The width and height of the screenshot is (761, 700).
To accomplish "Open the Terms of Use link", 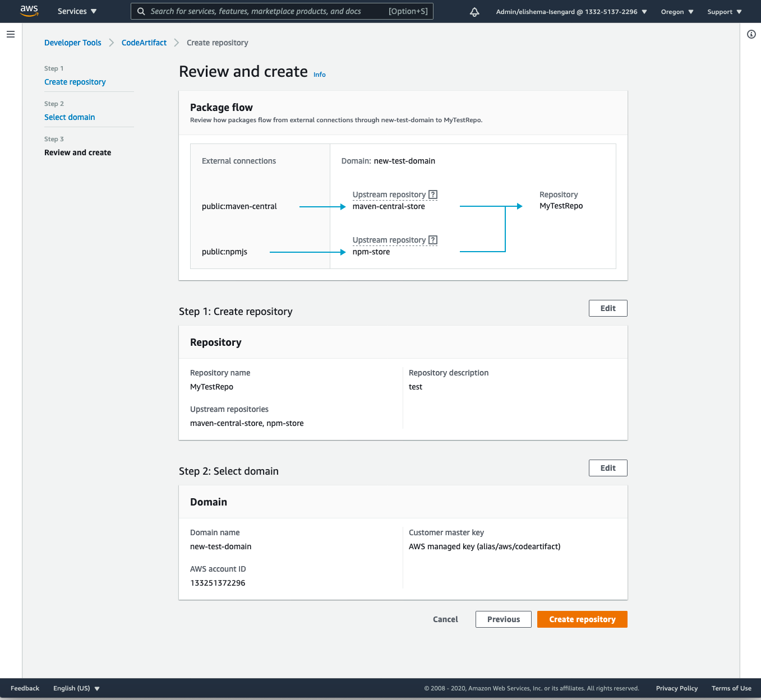I will tap(731, 688).
